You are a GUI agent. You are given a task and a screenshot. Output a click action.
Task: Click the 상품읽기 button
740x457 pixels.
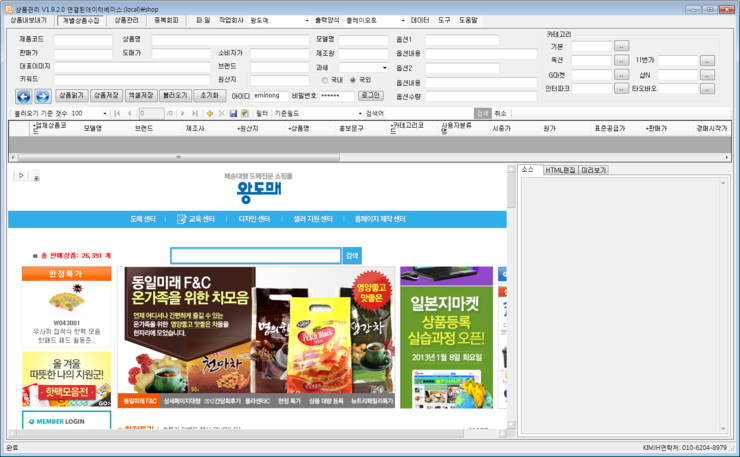pos(72,95)
